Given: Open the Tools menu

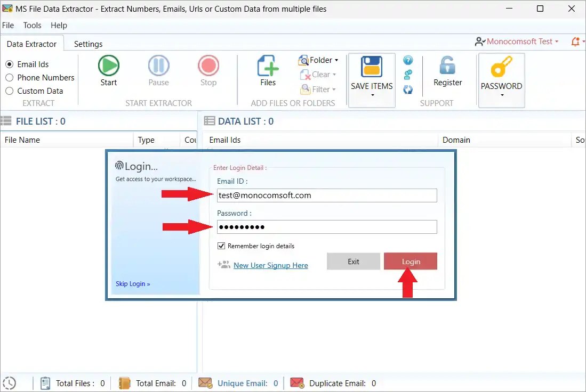Looking at the screenshot, I should click(32, 26).
